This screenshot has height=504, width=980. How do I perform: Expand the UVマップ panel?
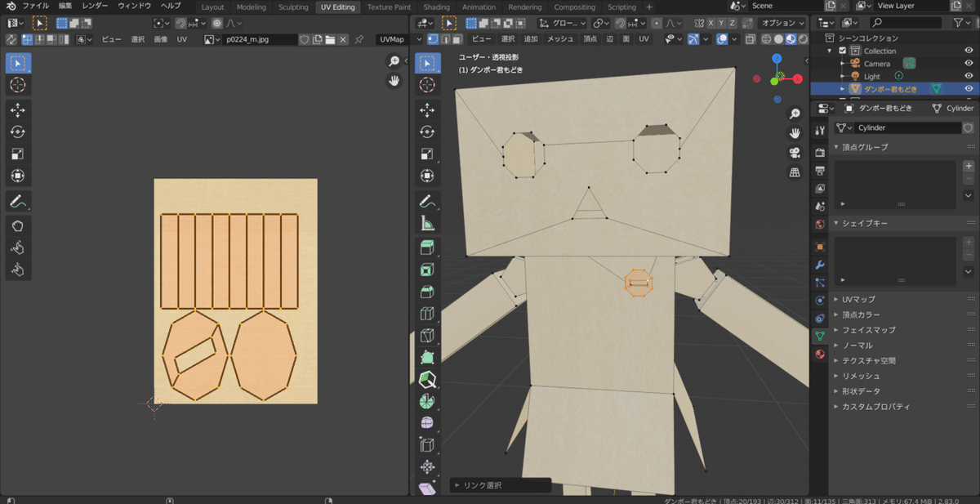pos(857,299)
